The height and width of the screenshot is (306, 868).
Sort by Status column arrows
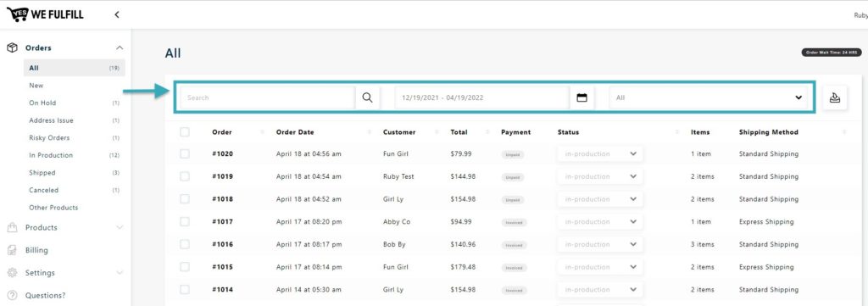coord(677,132)
